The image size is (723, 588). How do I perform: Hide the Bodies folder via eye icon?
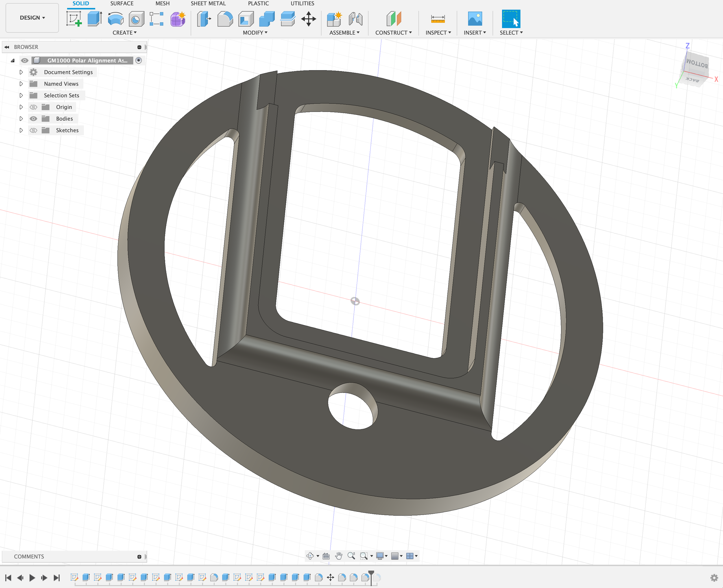[33, 119]
